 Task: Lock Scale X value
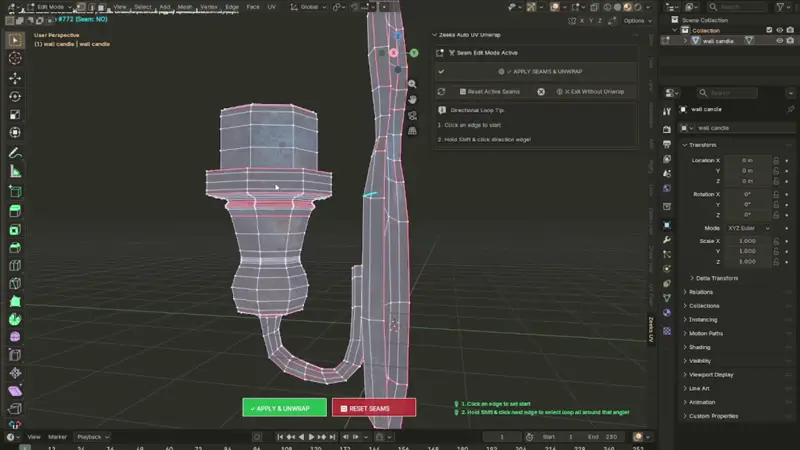[x=776, y=241]
